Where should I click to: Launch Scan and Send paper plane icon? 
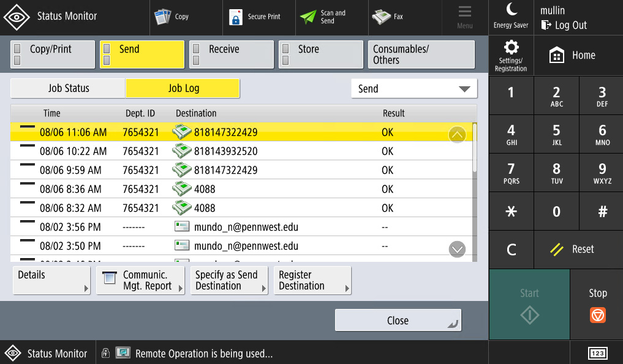pos(308,17)
